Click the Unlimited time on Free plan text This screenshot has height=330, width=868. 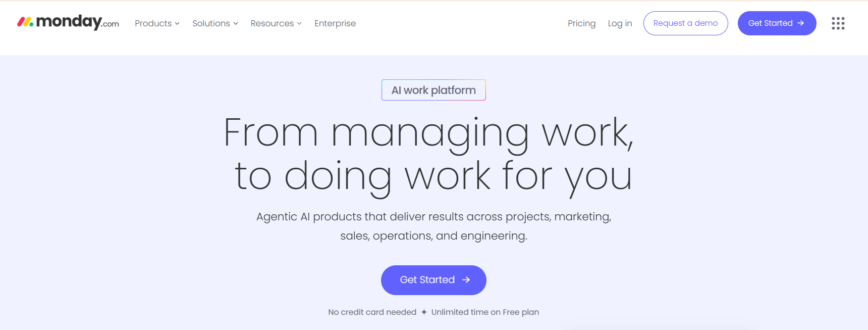coord(485,312)
